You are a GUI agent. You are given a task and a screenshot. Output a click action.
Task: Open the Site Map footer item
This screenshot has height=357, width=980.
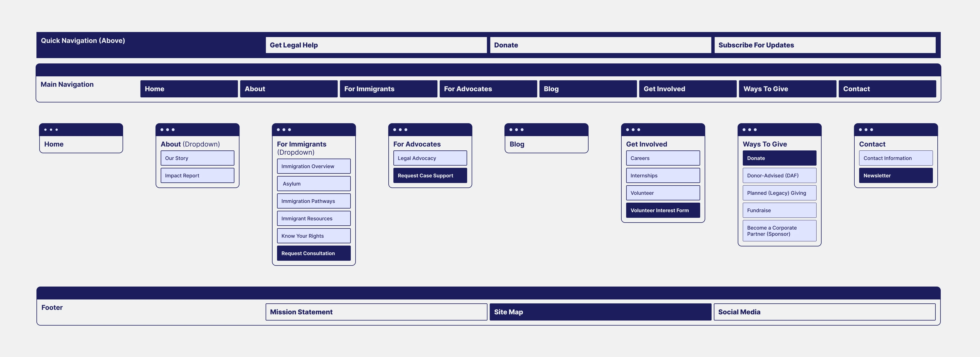(600, 312)
